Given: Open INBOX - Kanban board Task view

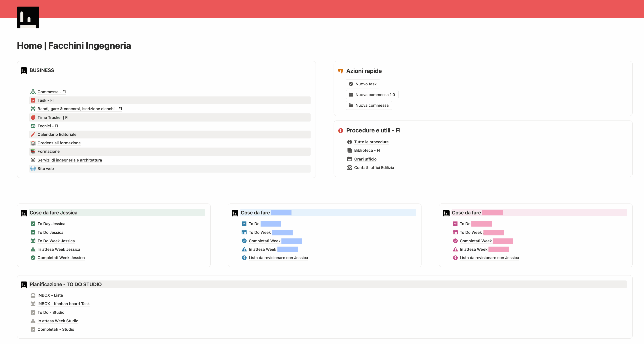Looking at the screenshot, I should click(x=64, y=304).
